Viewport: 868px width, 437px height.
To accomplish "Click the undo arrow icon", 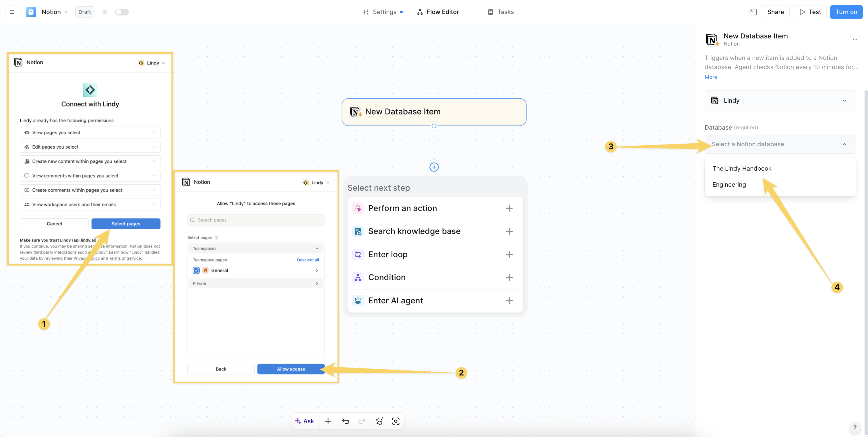I will pos(345,421).
